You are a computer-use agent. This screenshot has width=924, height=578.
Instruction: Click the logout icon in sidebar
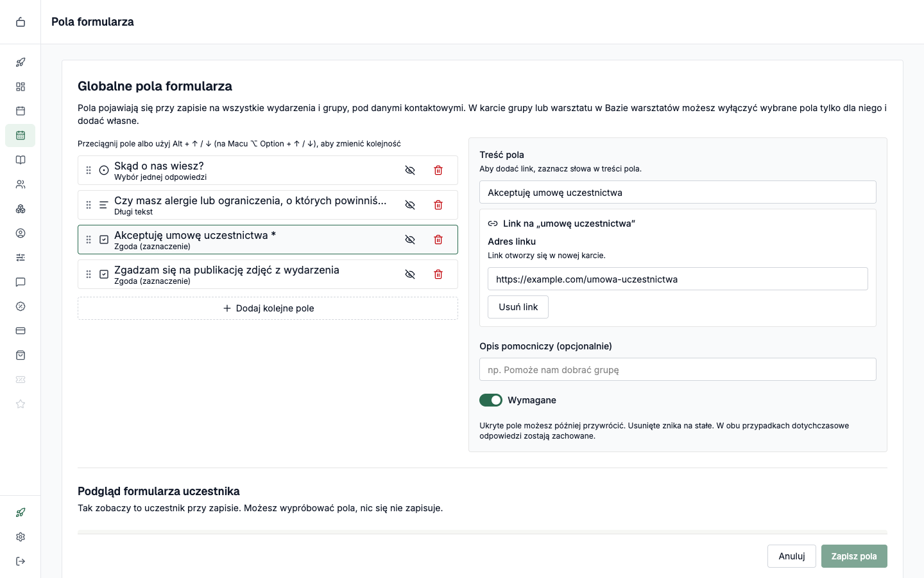click(x=21, y=561)
